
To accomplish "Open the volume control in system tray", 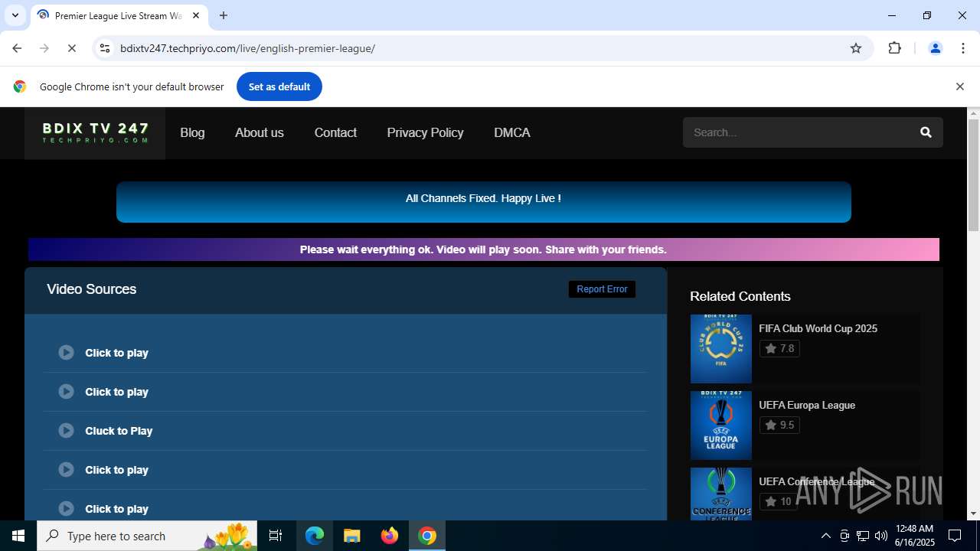I will (881, 536).
